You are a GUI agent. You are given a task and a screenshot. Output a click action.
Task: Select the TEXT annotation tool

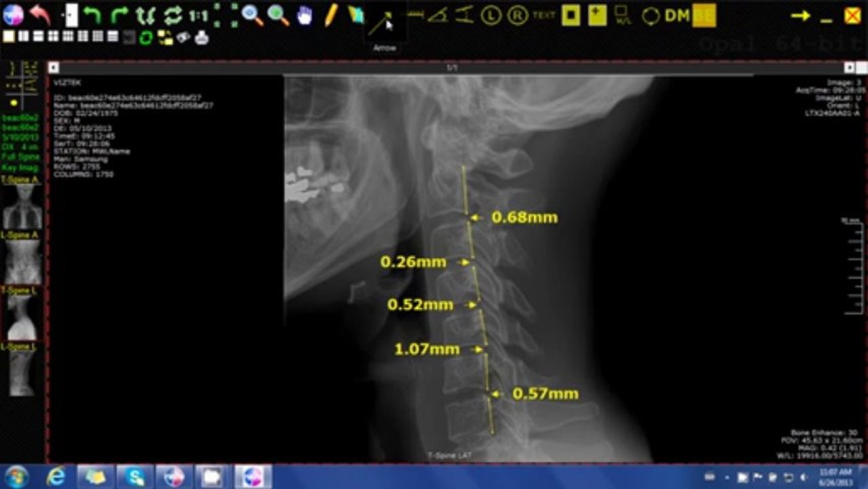(544, 15)
